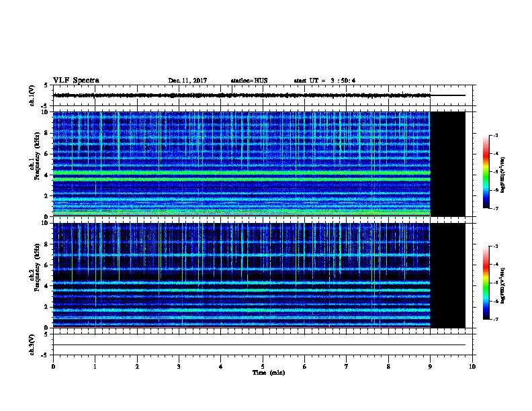532x411 pixels.
Task: Select the "start UT = 3 :50: 4" text
Action: click(324, 81)
